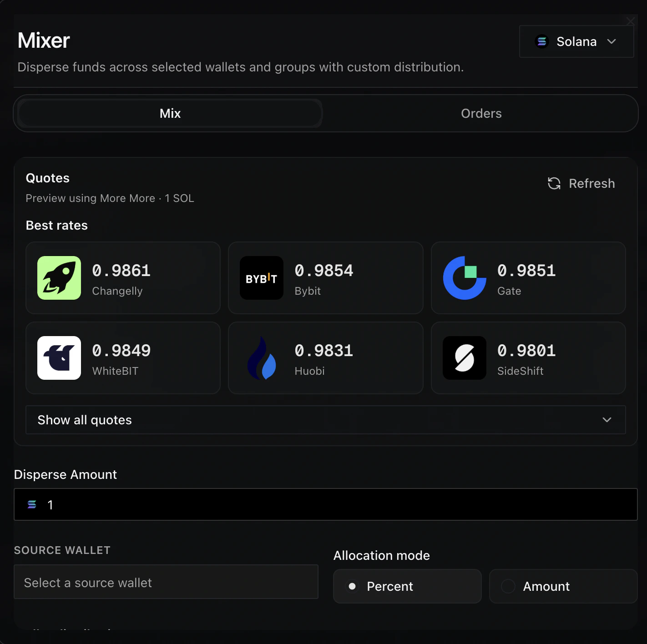
Task: Click the Changelly rocket logo
Action: pyautogui.click(x=59, y=278)
